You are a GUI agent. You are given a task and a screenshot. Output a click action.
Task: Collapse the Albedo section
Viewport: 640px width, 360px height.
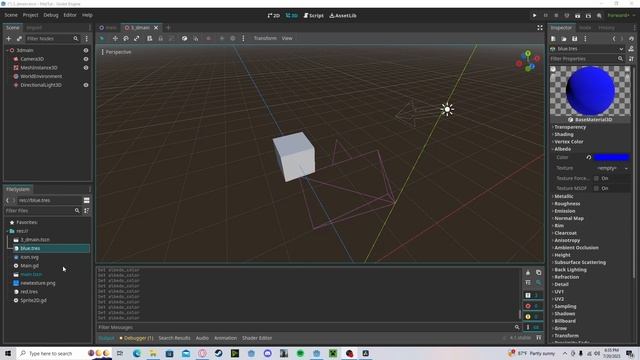562,149
